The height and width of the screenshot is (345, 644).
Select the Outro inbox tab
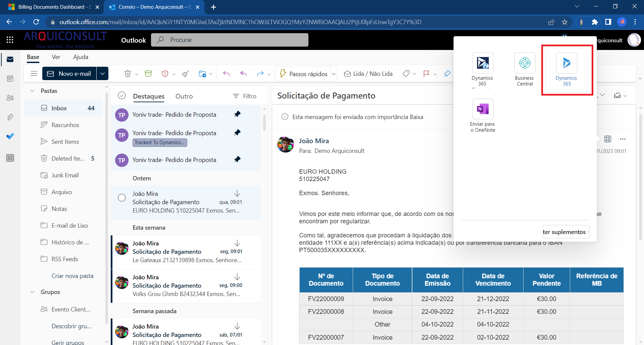184,96
